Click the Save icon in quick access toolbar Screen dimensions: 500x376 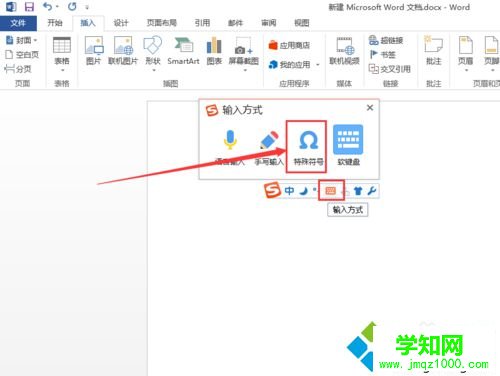click(30, 7)
